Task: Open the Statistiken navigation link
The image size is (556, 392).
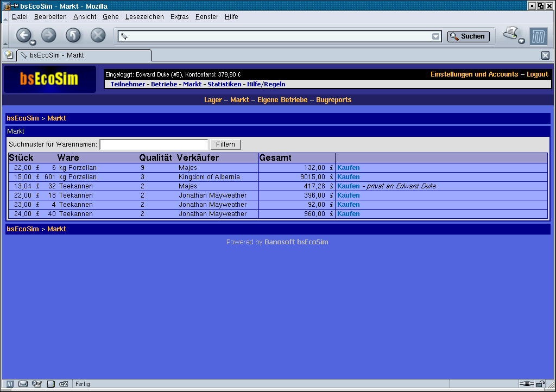Action: coord(224,84)
